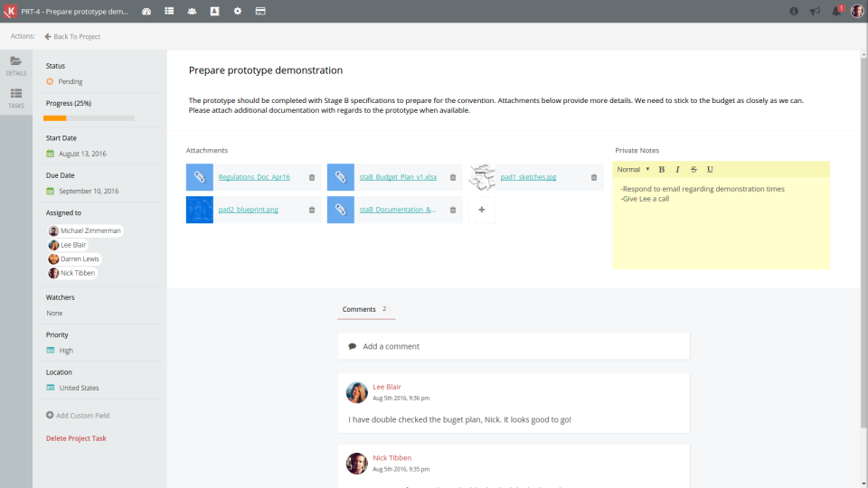Select assignee Nick Tibben chip

72,273
